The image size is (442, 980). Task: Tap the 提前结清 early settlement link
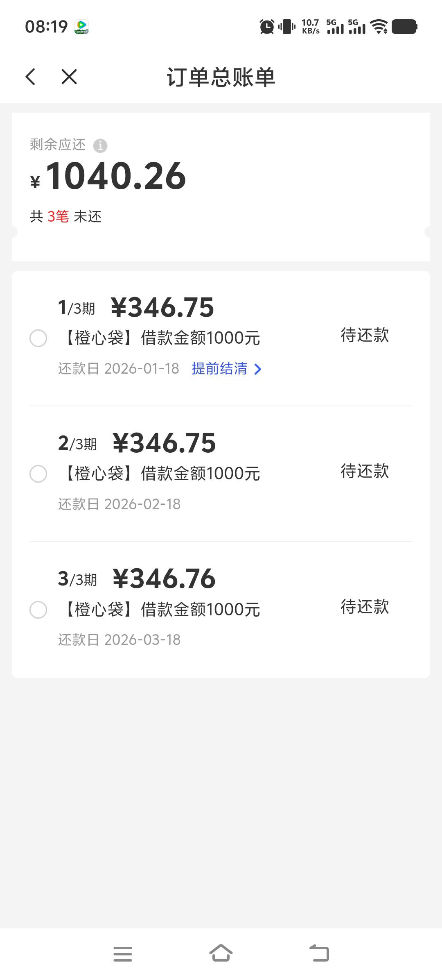tap(220, 369)
